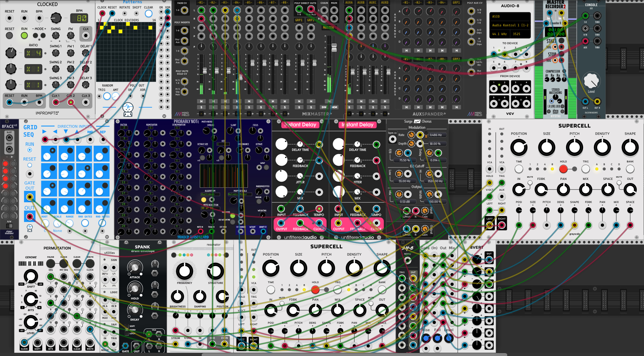Screen dimensions: 644x356
Task: Toggle the MONO button on MixMaster
Action: [334, 107]
